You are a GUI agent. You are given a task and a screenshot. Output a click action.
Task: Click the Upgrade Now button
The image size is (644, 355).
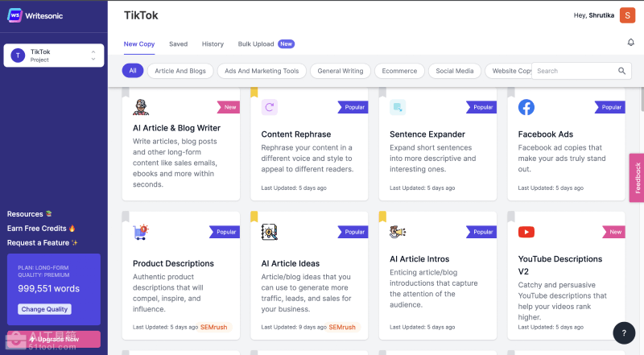54,339
